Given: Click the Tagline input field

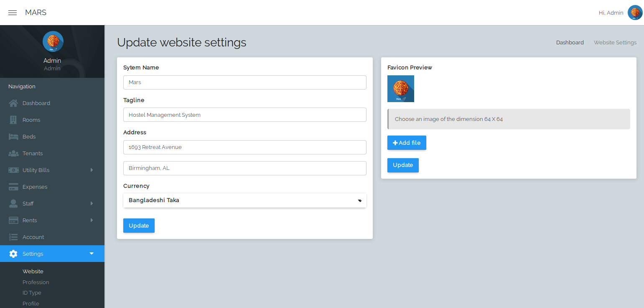Looking at the screenshot, I should 244,115.
